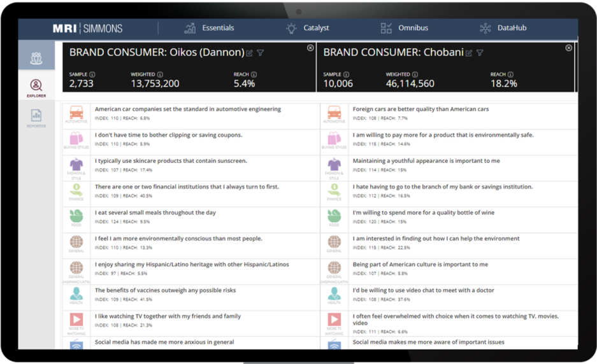Open the vaccines benefits statement row
This screenshot has height=364, width=597.
coord(166,290)
